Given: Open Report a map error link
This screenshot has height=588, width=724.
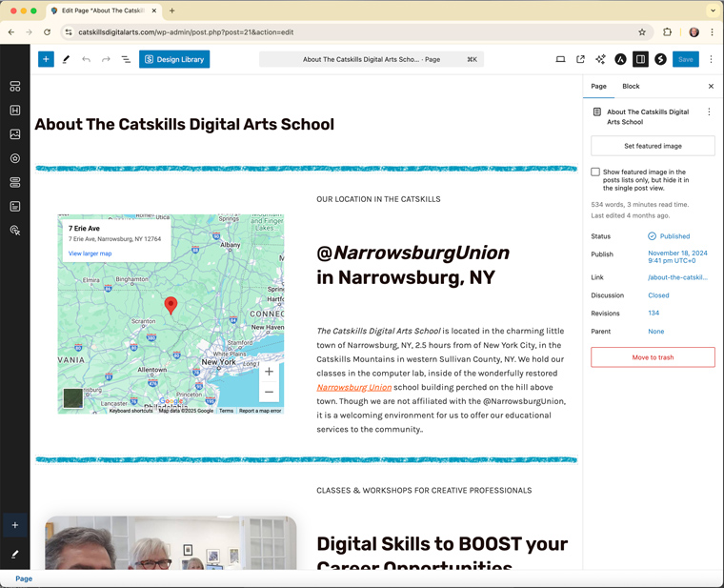Looking at the screenshot, I should click(x=260, y=411).
